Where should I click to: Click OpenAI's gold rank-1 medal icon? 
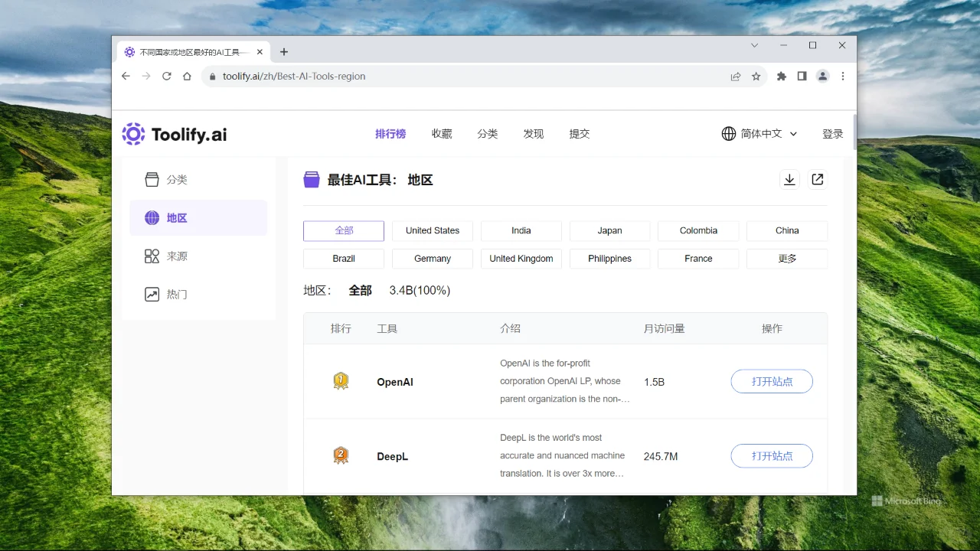point(341,381)
